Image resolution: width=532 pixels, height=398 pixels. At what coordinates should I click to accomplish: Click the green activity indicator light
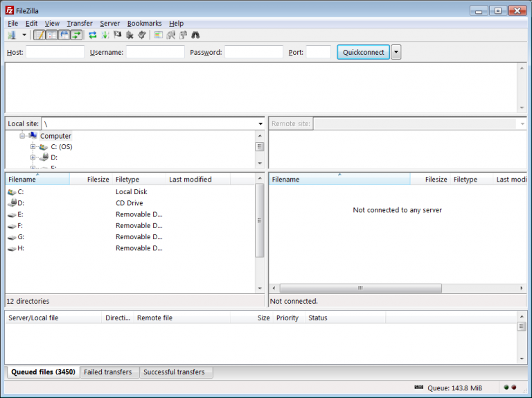[506, 387]
